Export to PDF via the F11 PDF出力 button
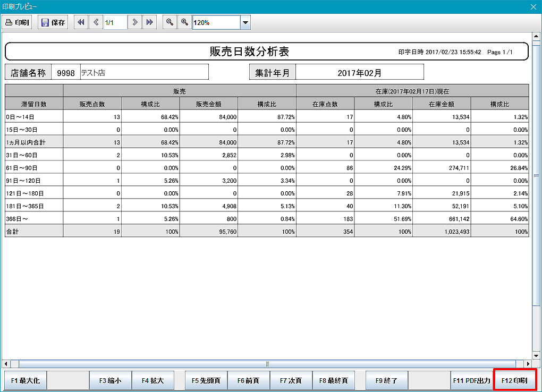Viewport: 542px width, 392px height. (472, 380)
